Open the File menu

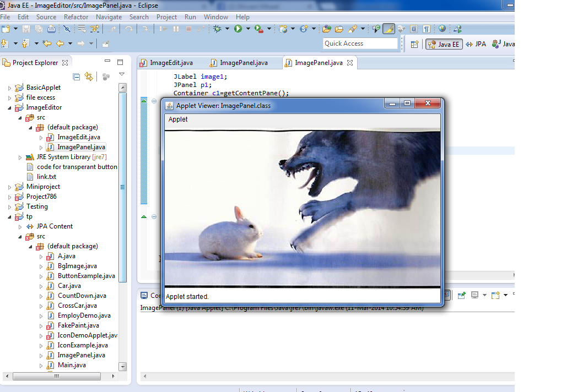point(5,17)
